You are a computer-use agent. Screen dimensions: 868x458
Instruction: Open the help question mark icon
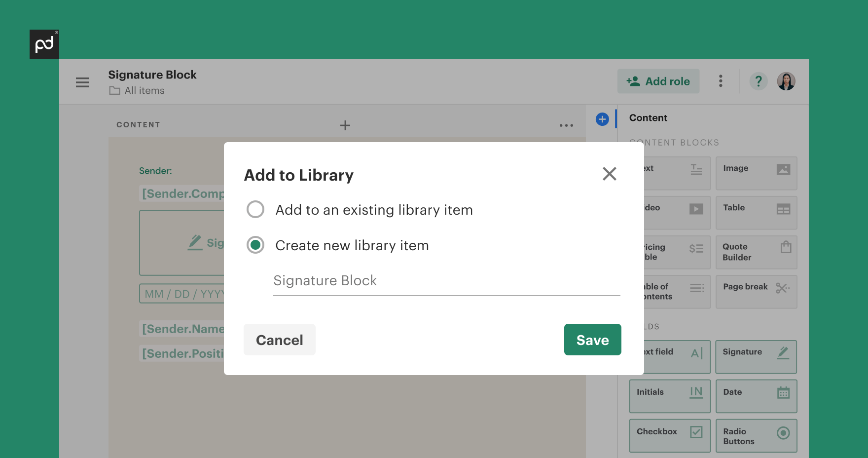point(759,81)
